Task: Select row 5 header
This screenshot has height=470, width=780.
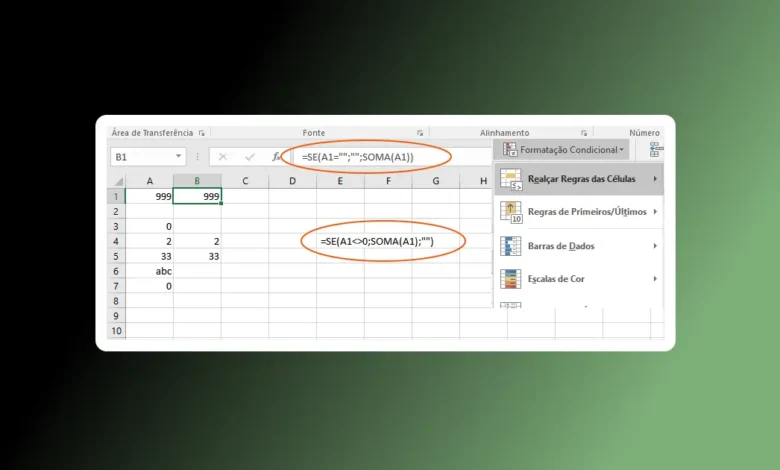Action: tap(116, 256)
